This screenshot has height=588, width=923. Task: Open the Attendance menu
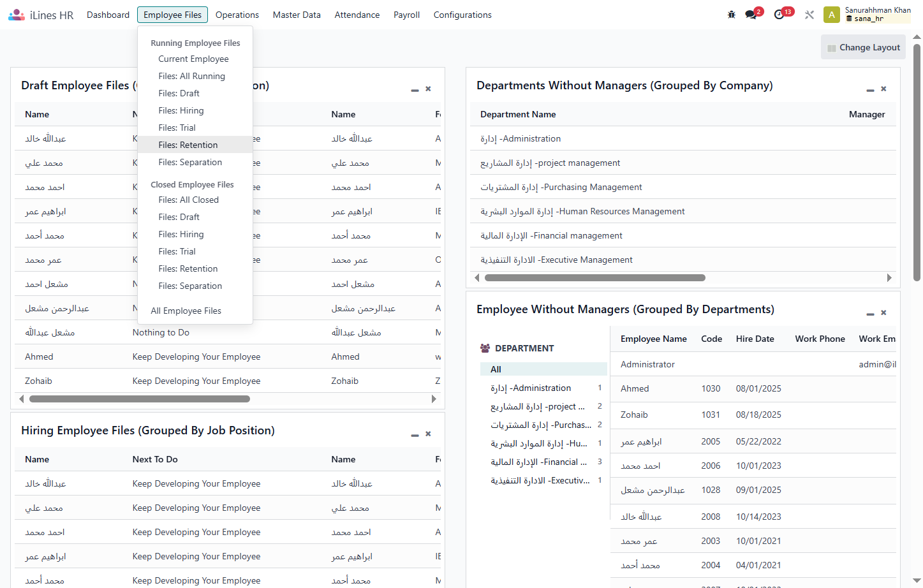click(357, 15)
